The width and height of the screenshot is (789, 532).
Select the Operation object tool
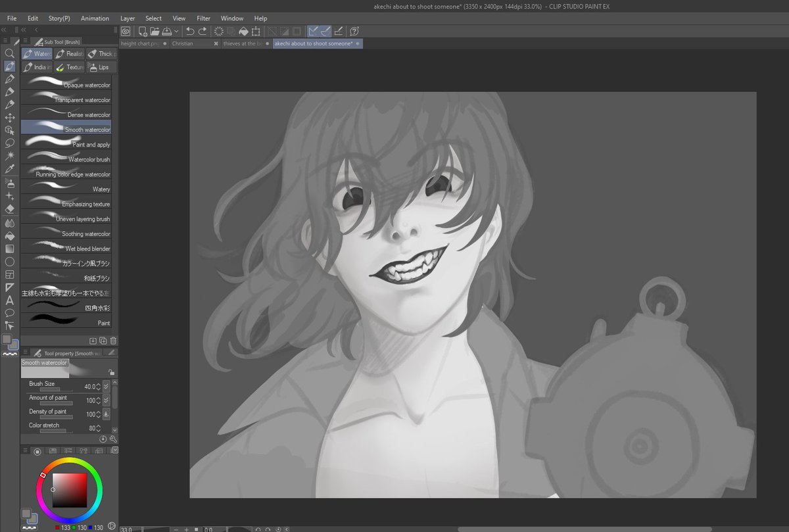point(9,130)
